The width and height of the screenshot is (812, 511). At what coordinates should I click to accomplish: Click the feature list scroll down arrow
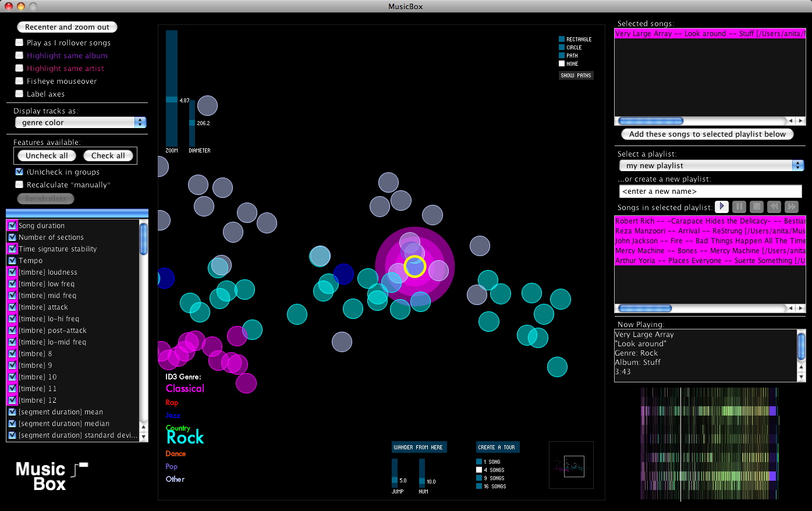144,437
